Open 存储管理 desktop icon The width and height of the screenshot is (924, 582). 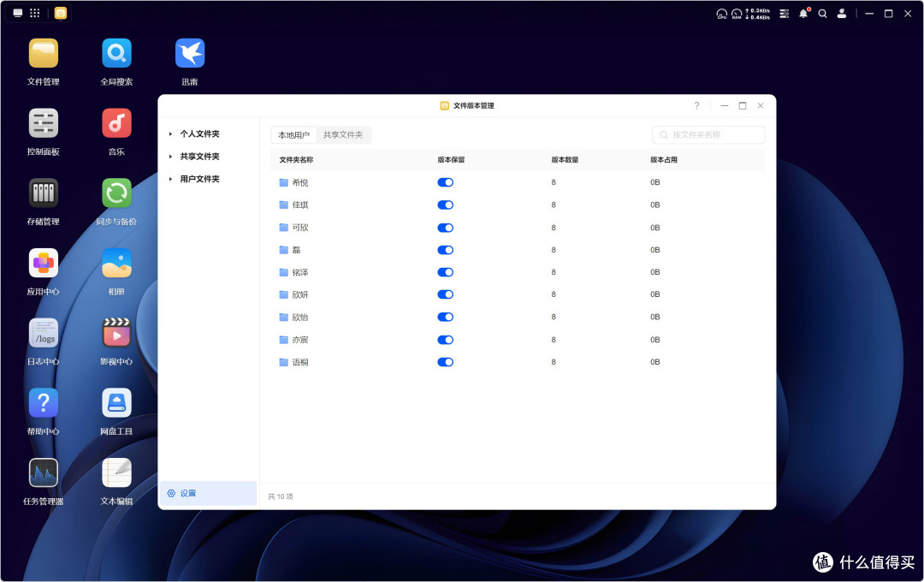coord(43,193)
